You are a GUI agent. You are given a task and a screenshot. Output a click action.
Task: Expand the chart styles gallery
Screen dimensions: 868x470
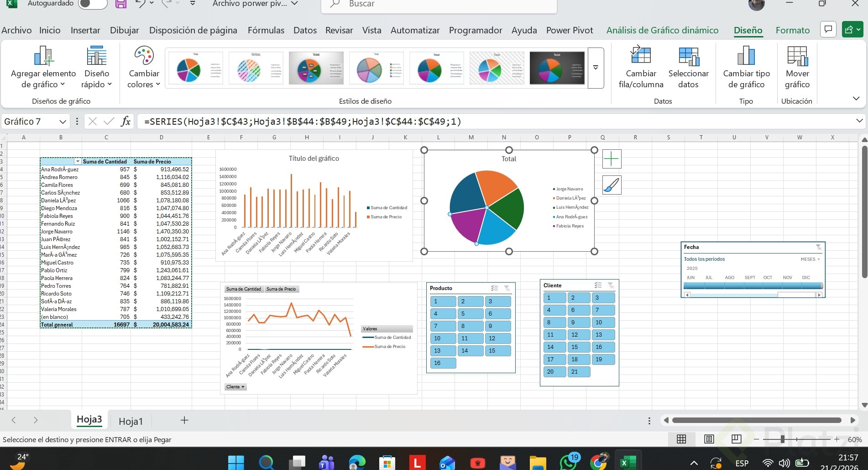pos(596,68)
